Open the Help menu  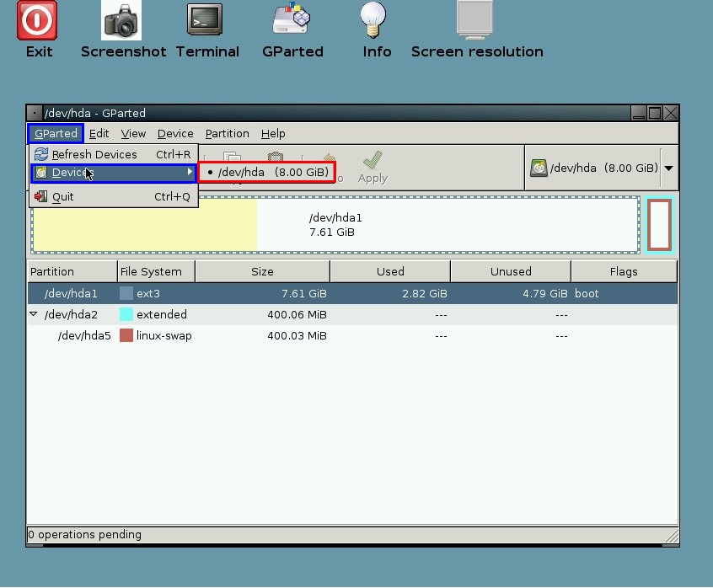point(273,134)
